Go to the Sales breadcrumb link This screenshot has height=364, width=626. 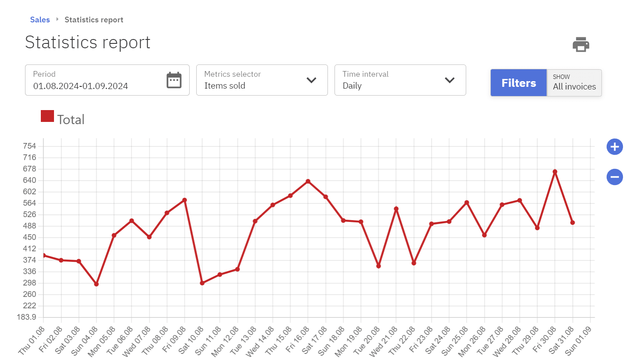tap(40, 20)
